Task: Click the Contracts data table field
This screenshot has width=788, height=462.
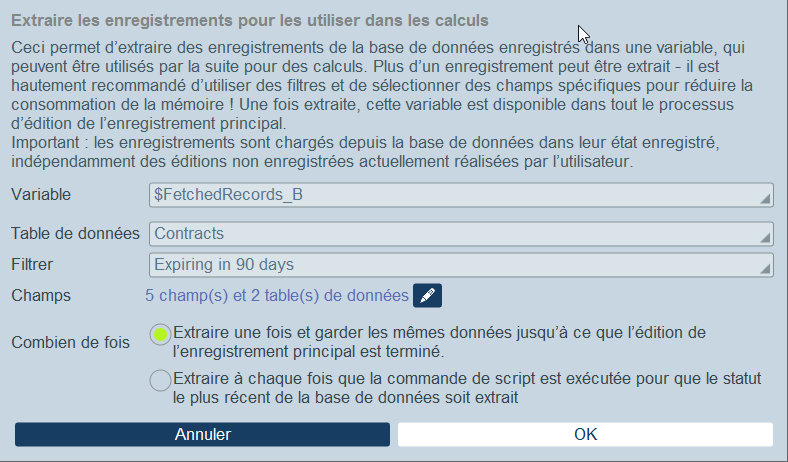Action: coord(461,234)
